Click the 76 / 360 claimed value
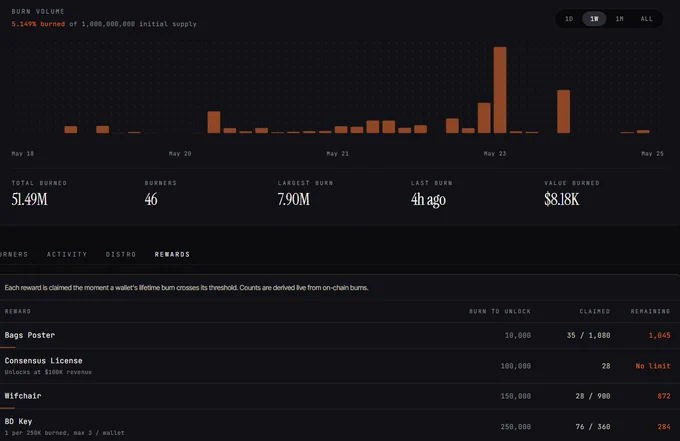Screen dimensions: 680x441 (x=593, y=427)
